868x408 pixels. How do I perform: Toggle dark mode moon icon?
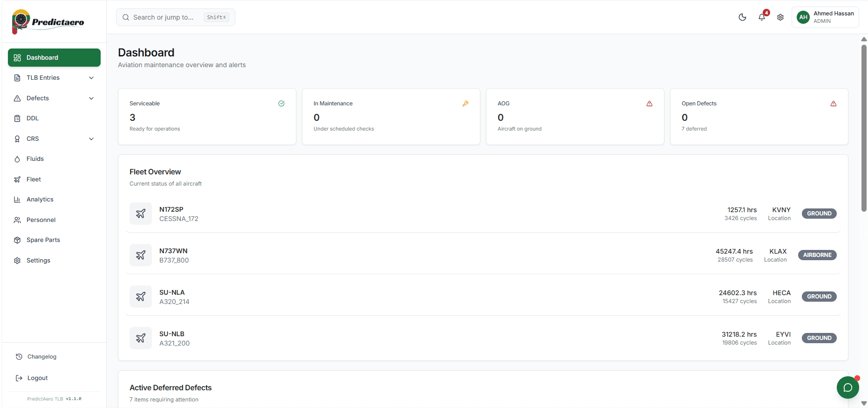click(x=743, y=17)
